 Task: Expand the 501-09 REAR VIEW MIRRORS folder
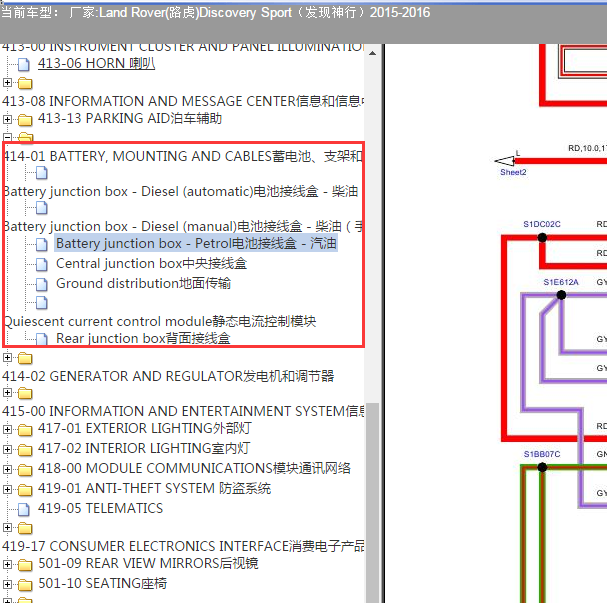coord(7,564)
